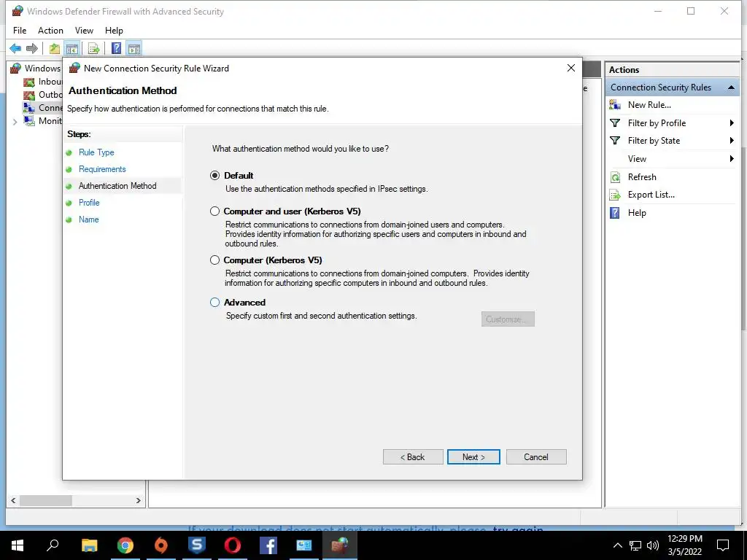Click the Next button in the wizard
Viewport: 747px width, 560px height.
[x=473, y=457]
